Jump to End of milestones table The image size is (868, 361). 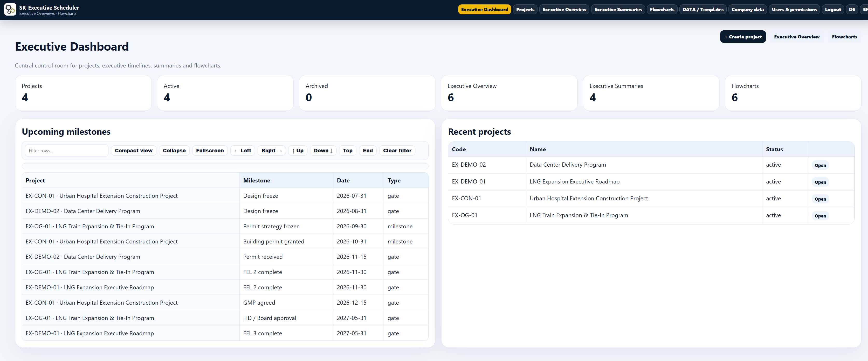coord(368,151)
